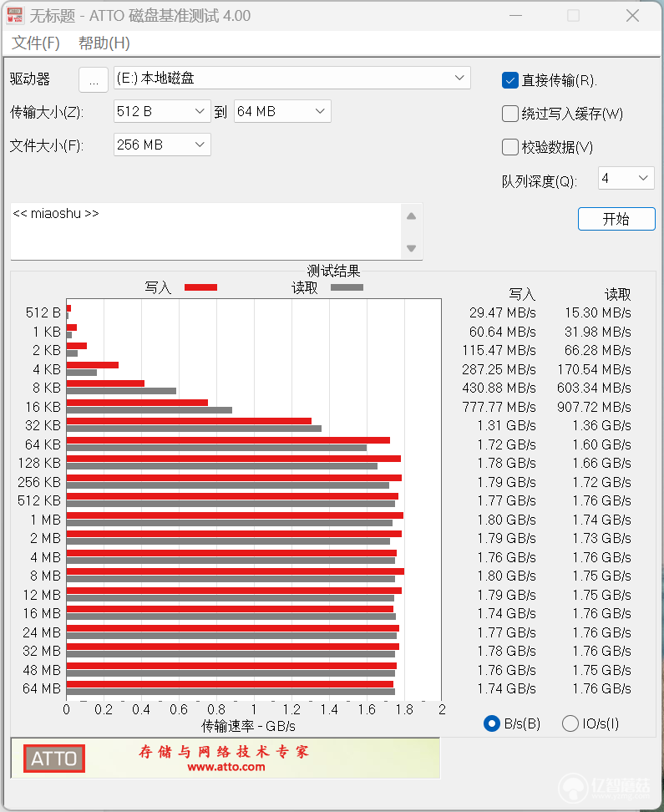
Task: Click the ATTO app icon in title bar
Action: pos(15,15)
